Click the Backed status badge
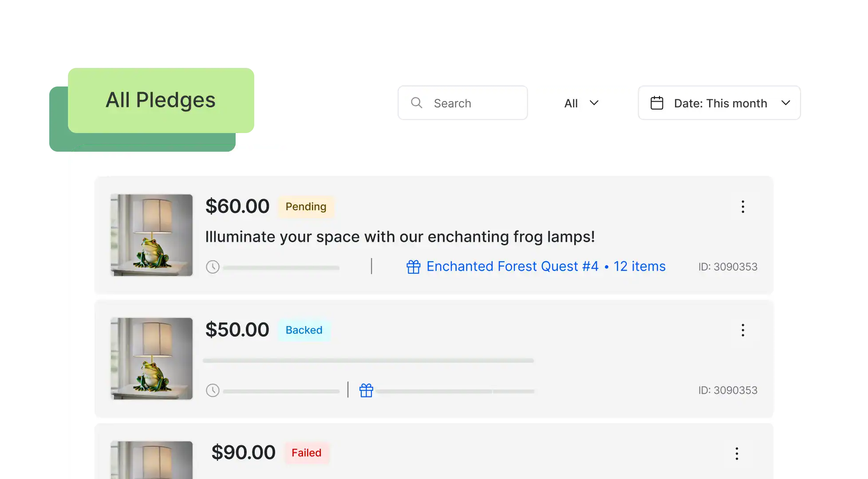 click(304, 330)
